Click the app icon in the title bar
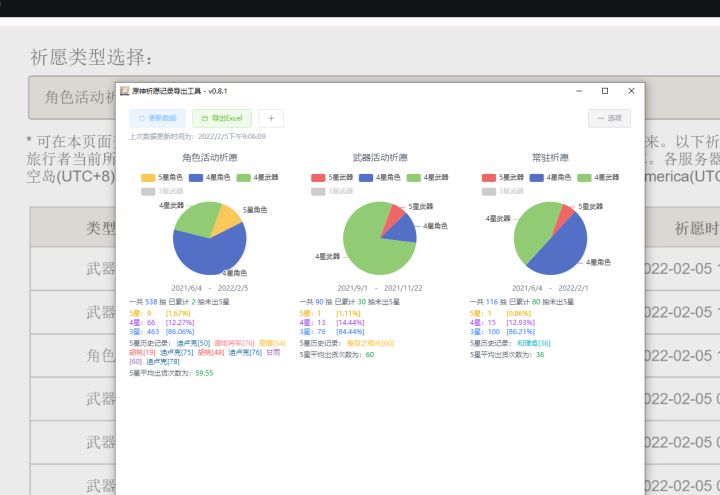Screen dimensions: 720x495 pos(124,91)
